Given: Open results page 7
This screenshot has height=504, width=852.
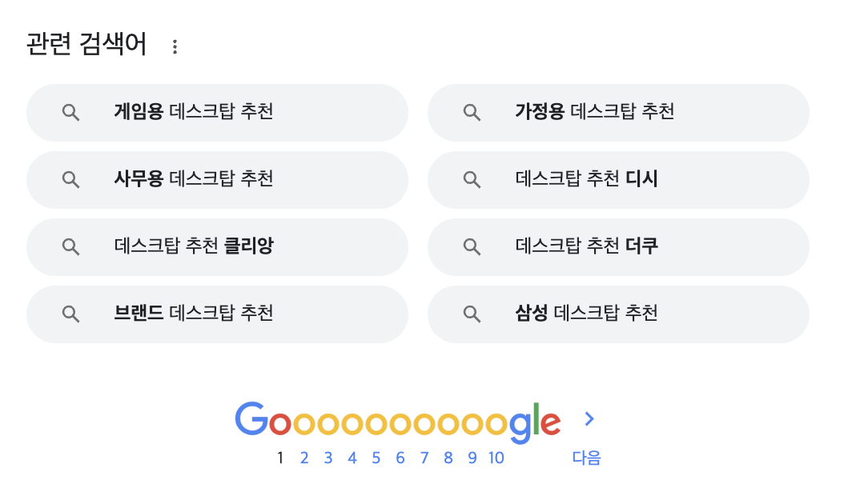Looking at the screenshot, I should [x=424, y=458].
